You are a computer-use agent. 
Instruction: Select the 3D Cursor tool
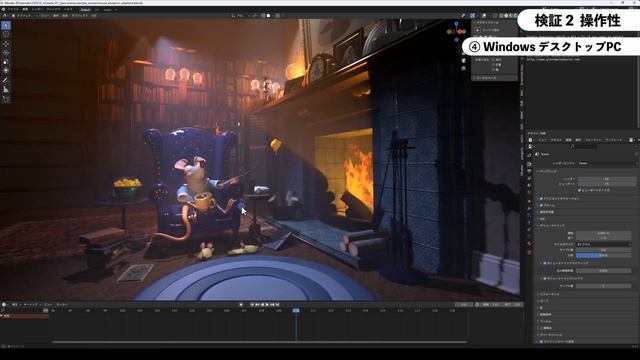point(6,34)
